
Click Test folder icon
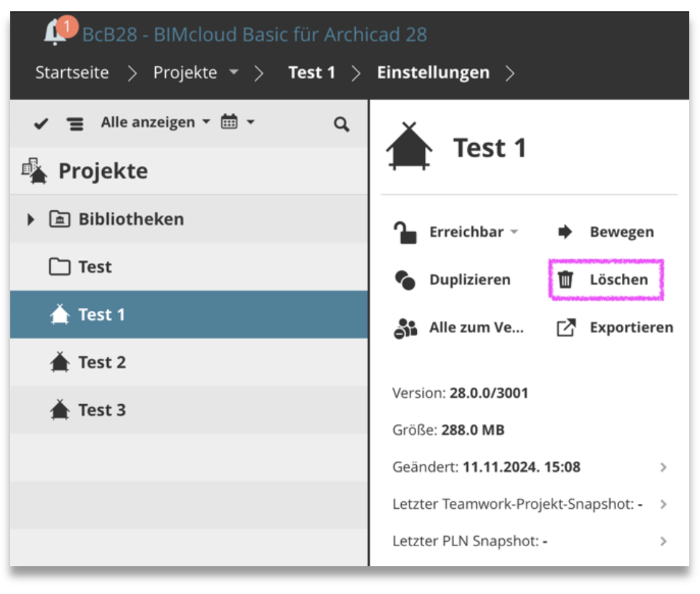[x=59, y=267]
